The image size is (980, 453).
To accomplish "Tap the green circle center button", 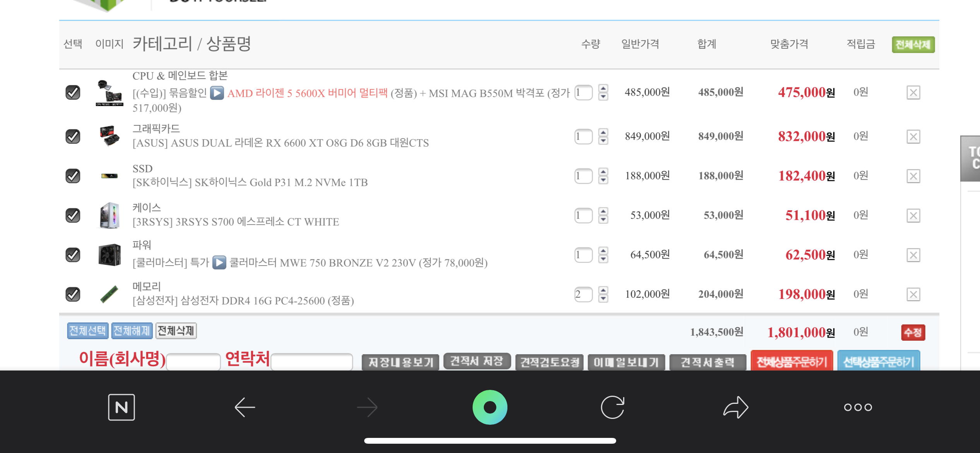I will pyautogui.click(x=490, y=407).
